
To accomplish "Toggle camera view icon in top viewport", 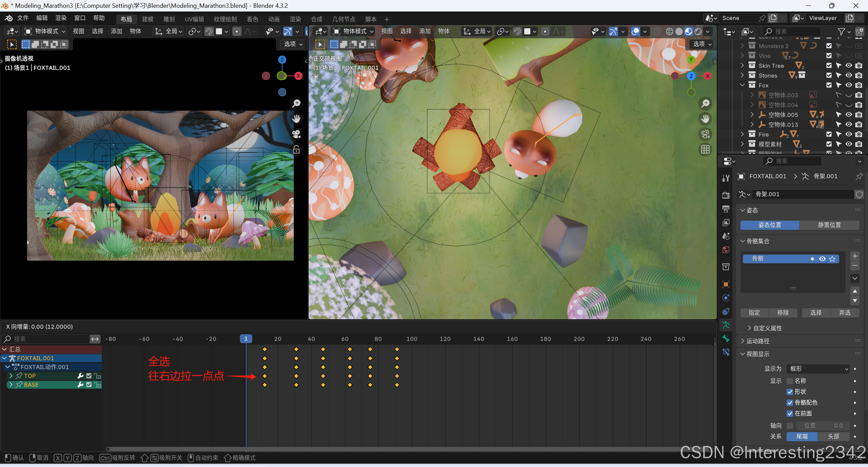I will (x=706, y=134).
